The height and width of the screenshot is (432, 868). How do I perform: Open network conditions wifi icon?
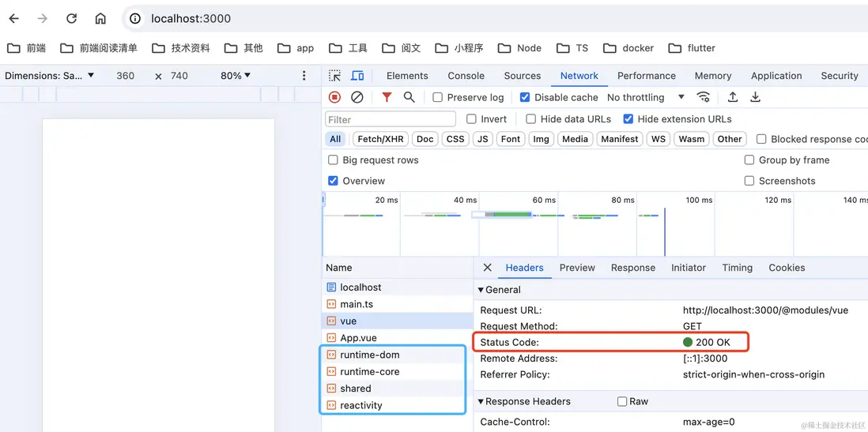[x=704, y=97]
